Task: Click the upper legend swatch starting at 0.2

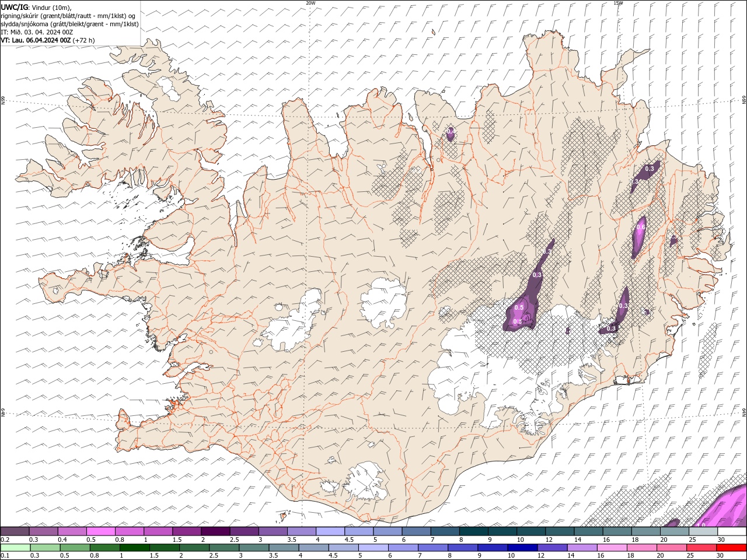Action: point(15,531)
